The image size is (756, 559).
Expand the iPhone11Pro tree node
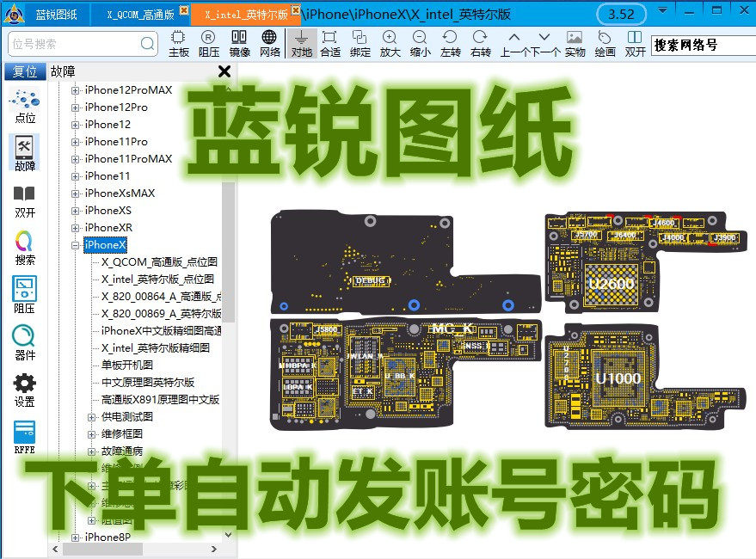click(75, 142)
